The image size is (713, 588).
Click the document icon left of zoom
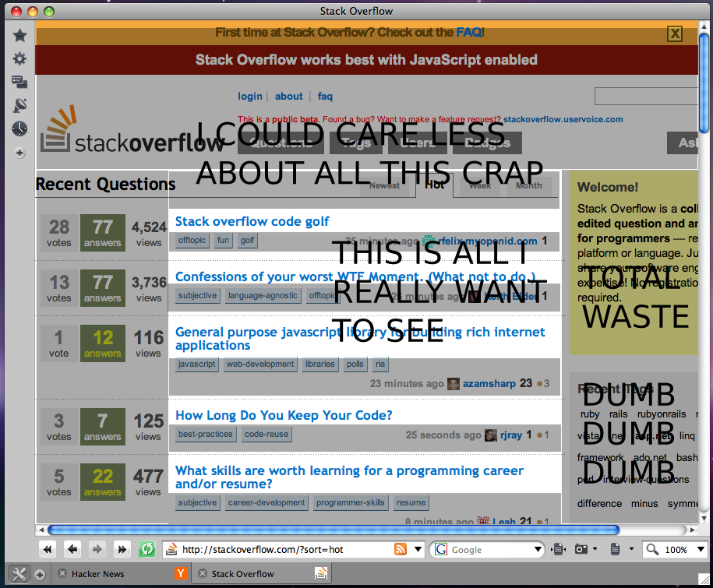coord(616,549)
